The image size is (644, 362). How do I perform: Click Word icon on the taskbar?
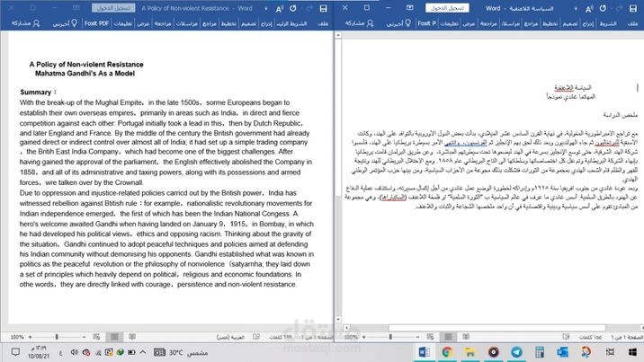[x=425, y=352]
